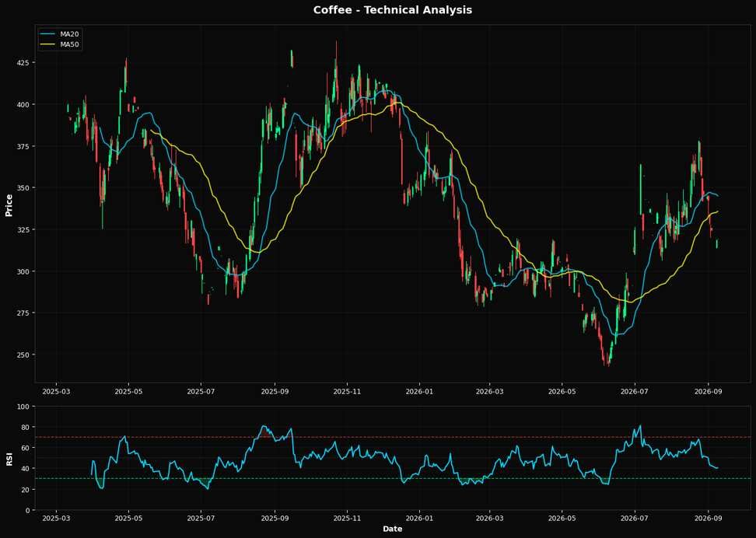This screenshot has width=756, height=538.
Task: Click 2025-09 on the price chart axis
Action: 275,391
